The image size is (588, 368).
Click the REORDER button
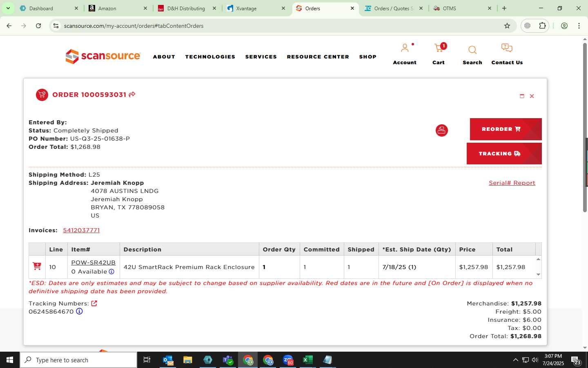coord(506,129)
